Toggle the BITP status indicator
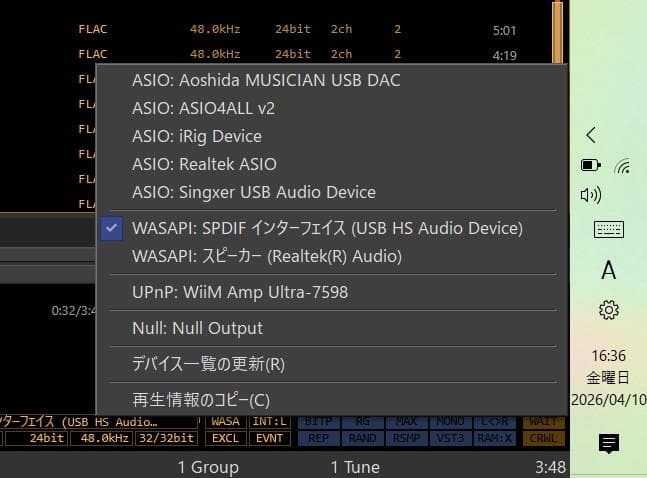The image size is (647, 478). point(319,421)
